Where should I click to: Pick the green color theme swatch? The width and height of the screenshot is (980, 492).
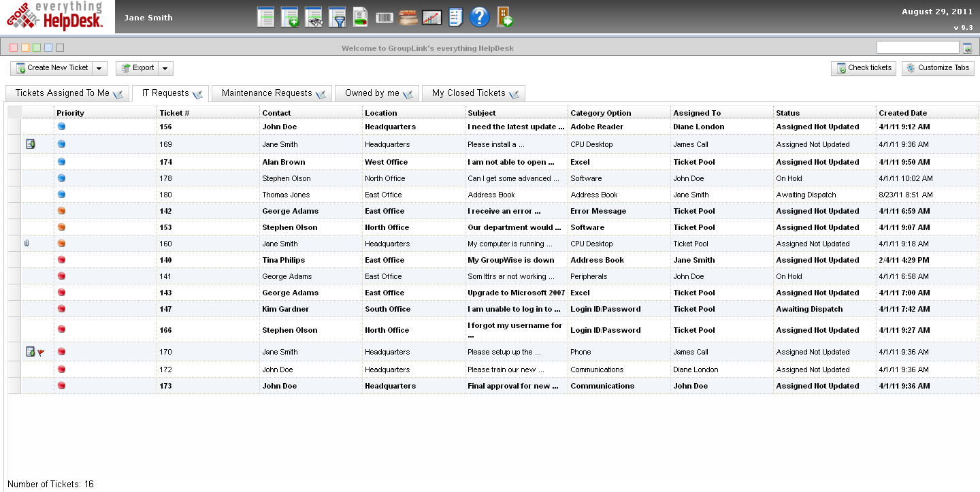(x=37, y=48)
